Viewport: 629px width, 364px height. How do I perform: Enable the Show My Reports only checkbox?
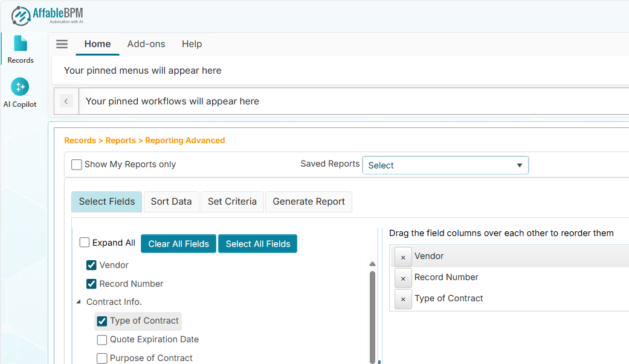tap(76, 164)
